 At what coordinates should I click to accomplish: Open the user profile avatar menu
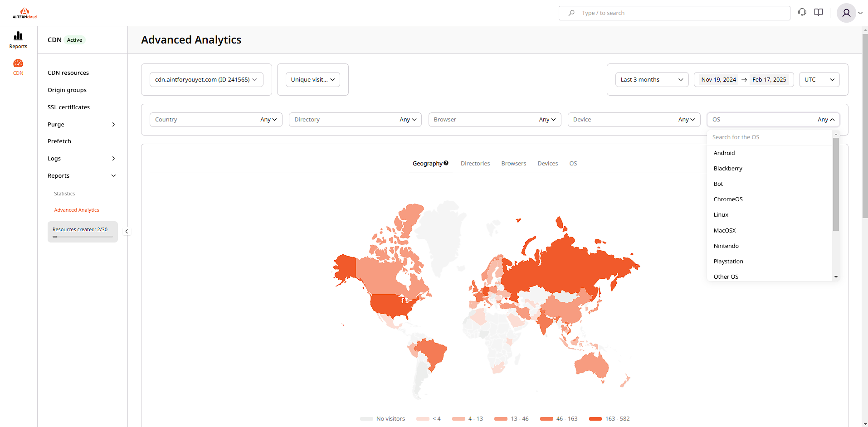(x=846, y=13)
